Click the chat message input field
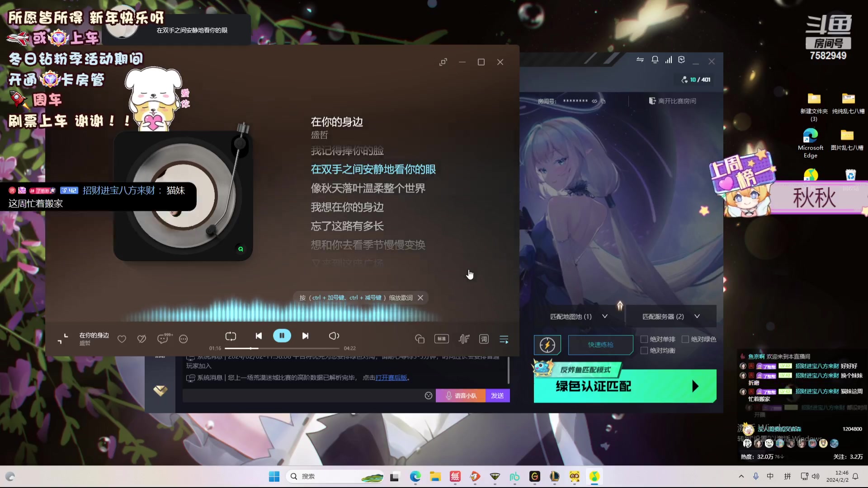 click(303, 396)
